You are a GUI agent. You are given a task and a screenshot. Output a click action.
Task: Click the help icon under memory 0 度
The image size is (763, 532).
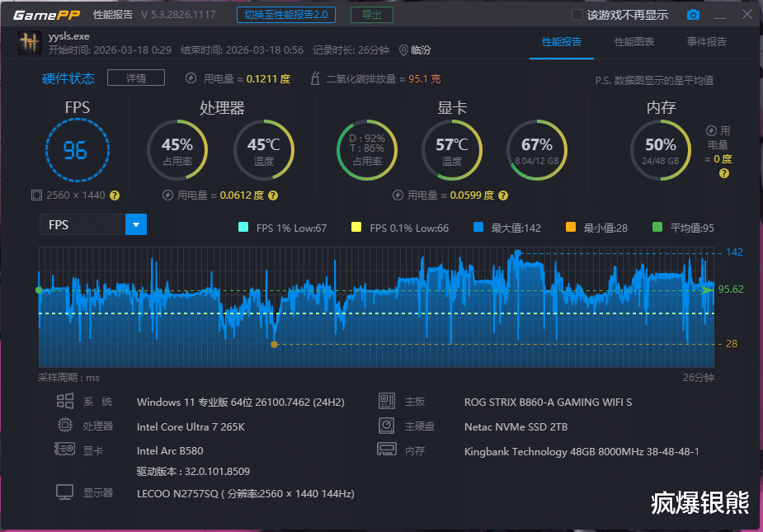pos(724,173)
